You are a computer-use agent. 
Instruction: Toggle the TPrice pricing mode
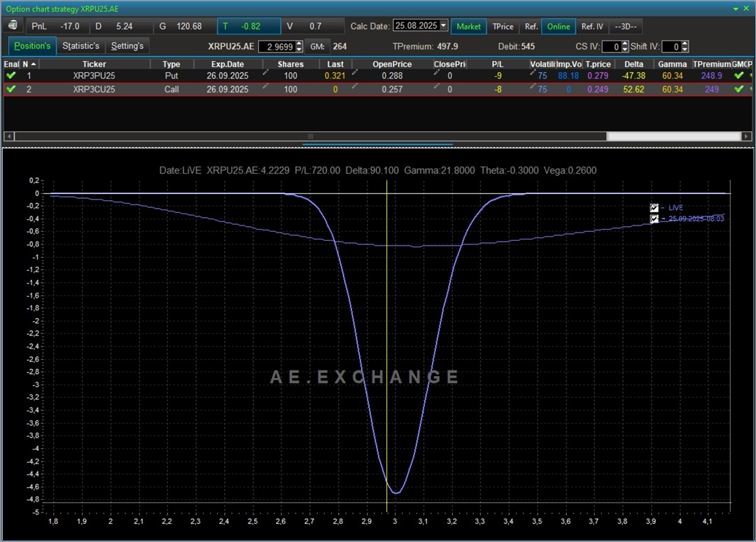tap(503, 27)
